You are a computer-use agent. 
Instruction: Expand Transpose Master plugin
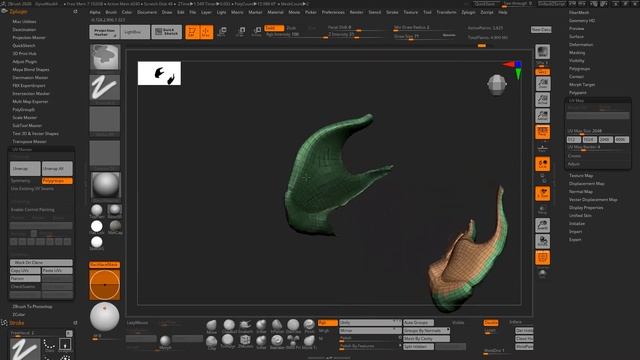coord(29,142)
